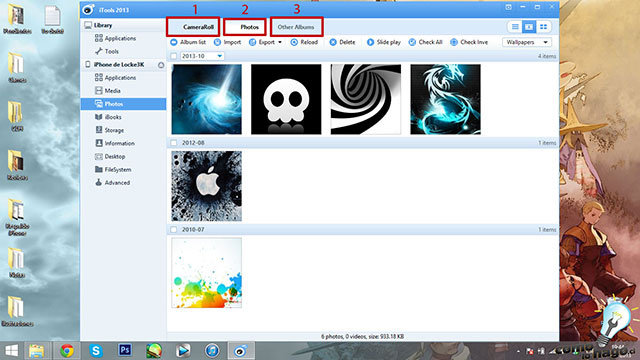
Task: Tick the 2012-08 group checkbox
Action: click(174, 143)
